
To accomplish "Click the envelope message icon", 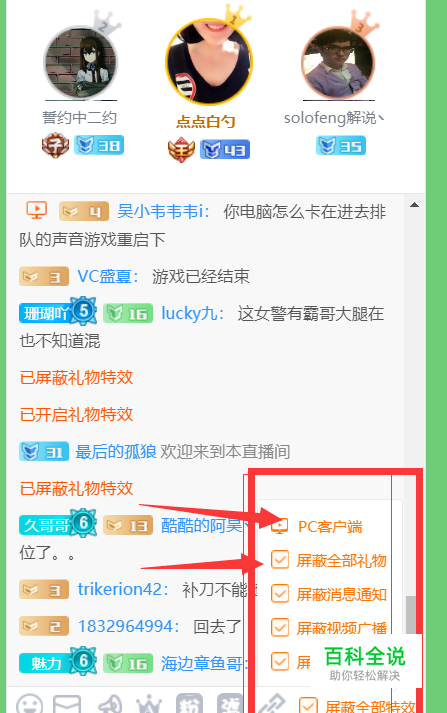I will [x=67, y=704].
